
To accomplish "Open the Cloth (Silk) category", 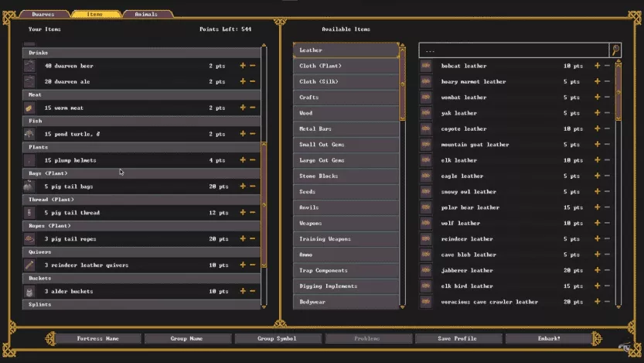I will click(346, 81).
